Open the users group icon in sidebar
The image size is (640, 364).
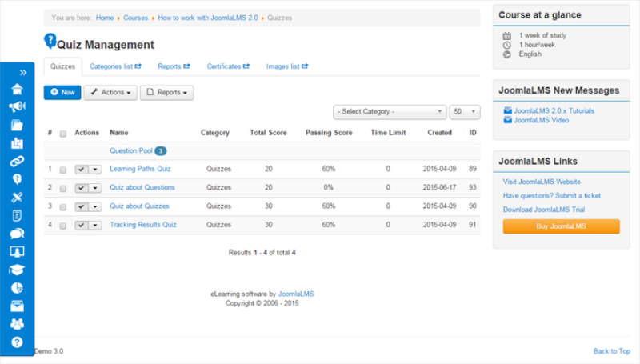click(17, 324)
